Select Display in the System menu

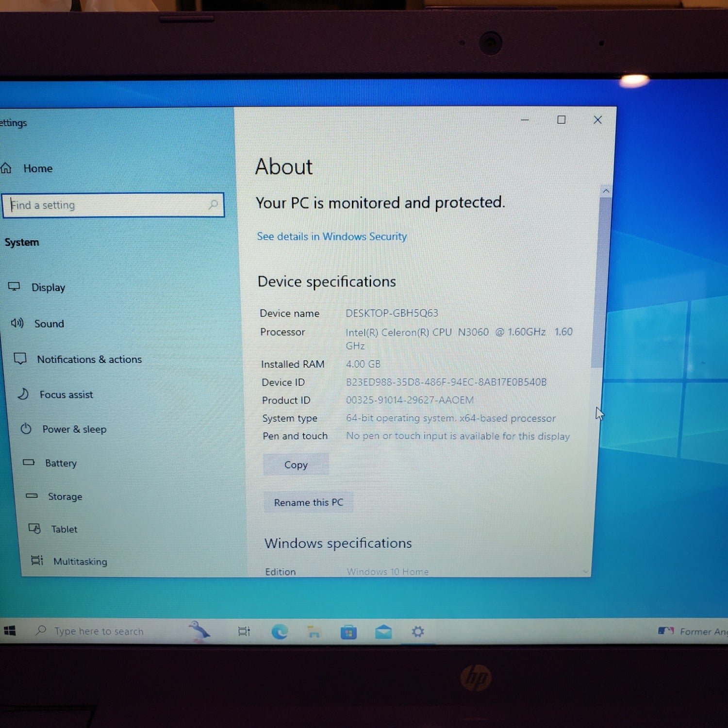(x=48, y=287)
